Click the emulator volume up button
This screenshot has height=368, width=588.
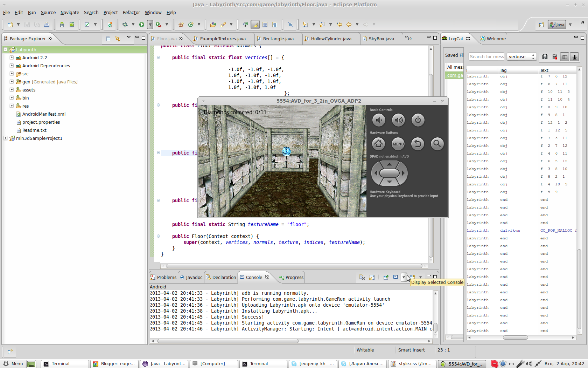pyautogui.click(x=398, y=120)
